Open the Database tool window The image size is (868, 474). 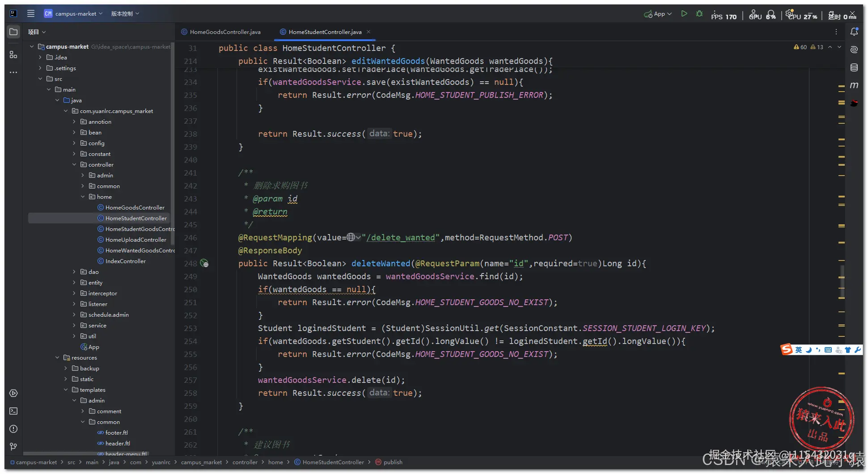pos(854,67)
